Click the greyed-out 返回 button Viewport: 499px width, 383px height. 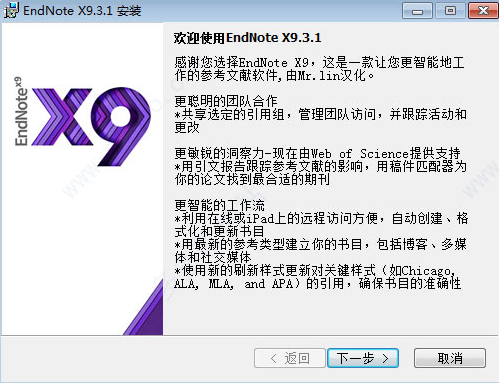pyautogui.click(x=289, y=358)
